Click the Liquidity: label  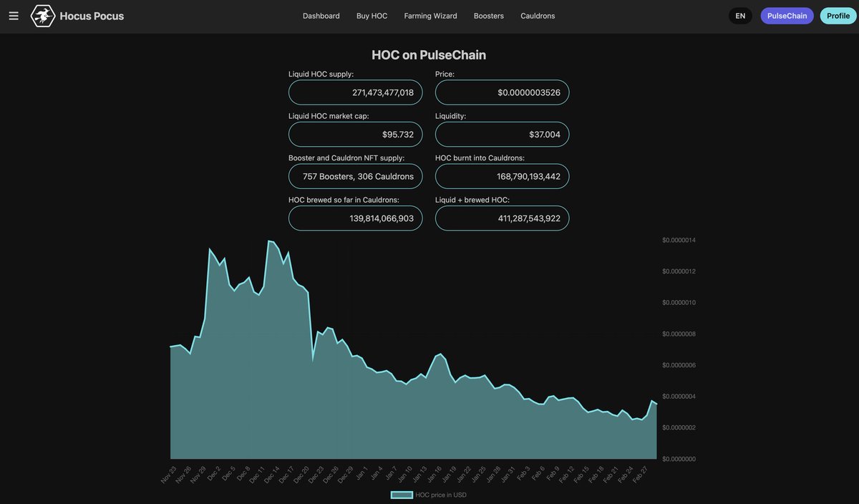tap(450, 116)
